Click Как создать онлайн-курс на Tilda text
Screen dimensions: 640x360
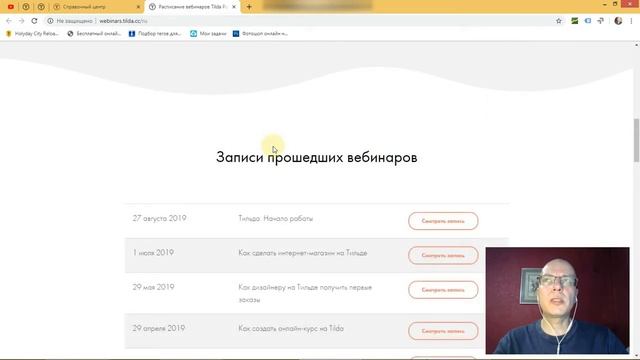[291, 329]
